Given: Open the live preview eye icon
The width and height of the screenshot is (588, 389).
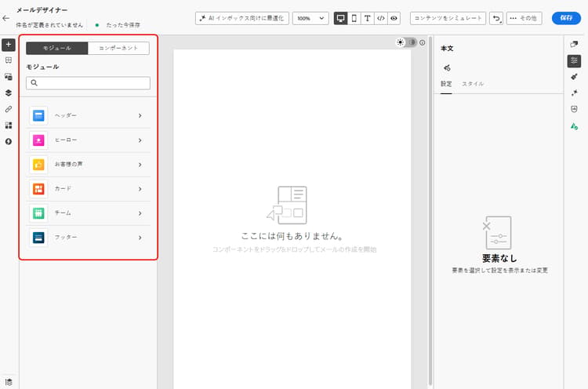Looking at the screenshot, I should [x=394, y=18].
